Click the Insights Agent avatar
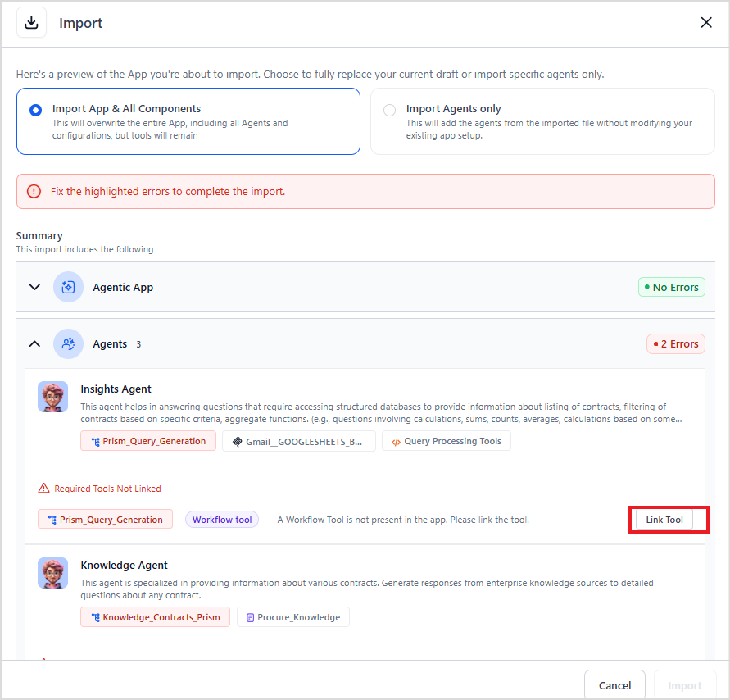 52,397
